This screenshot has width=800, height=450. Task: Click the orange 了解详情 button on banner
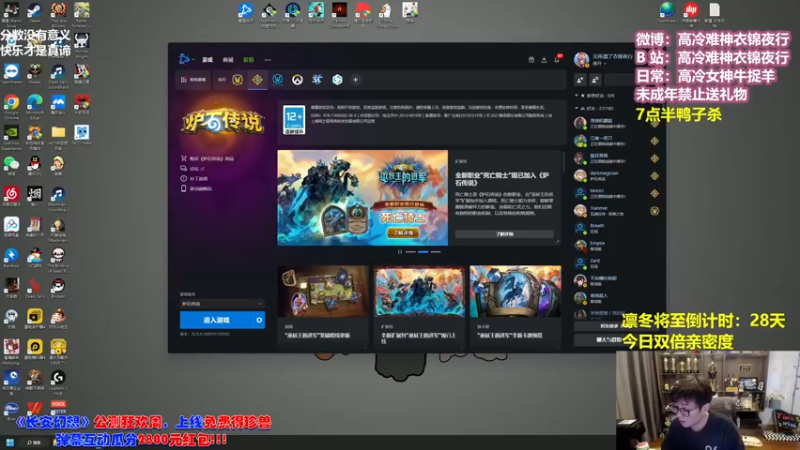tap(403, 233)
